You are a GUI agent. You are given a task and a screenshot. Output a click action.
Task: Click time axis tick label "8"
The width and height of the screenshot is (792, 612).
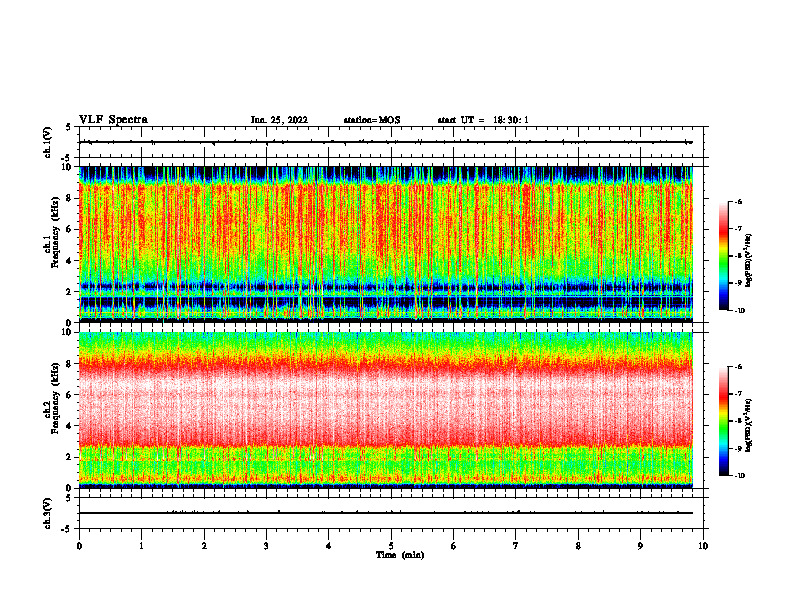click(x=578, y=546)
